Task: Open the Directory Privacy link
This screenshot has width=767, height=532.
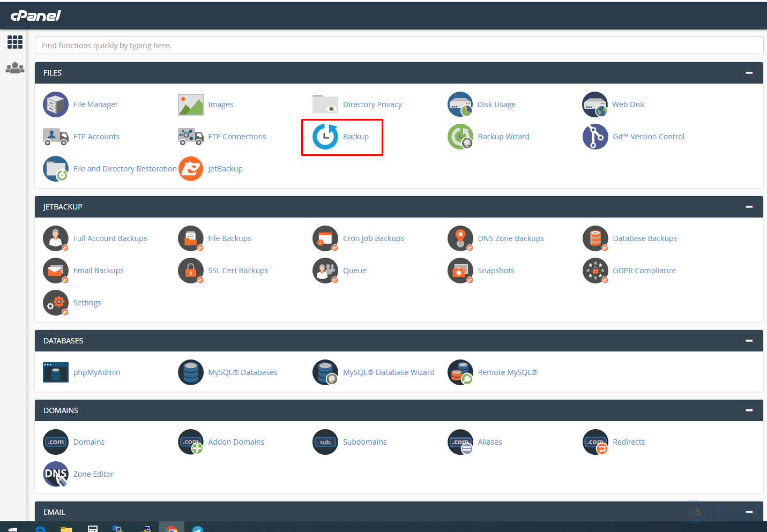Action: click(x=373, y=104)
